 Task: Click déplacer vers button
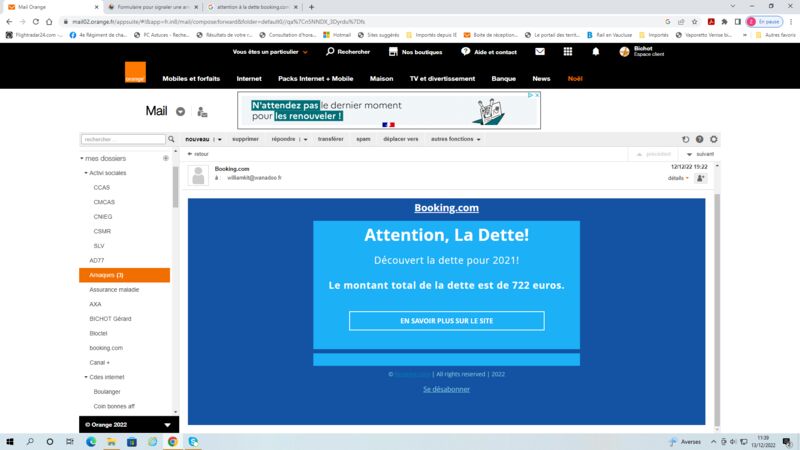pyautogui.click(x=401, y=139)
